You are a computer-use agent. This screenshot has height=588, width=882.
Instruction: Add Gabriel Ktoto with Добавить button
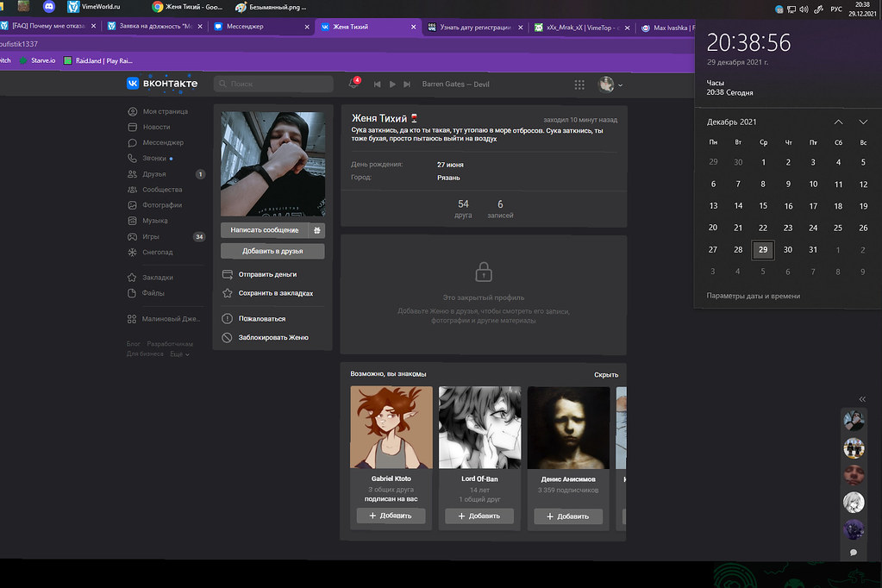click(x=391, y=516)
